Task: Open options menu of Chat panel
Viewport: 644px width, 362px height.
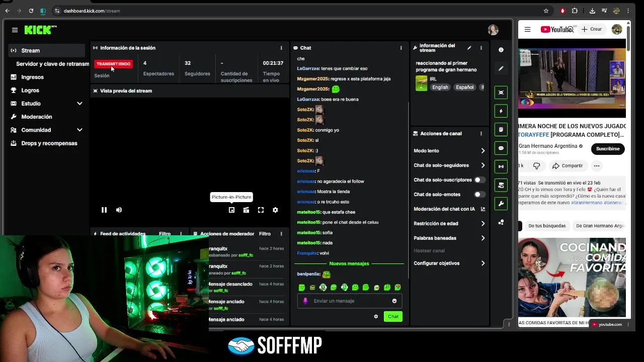Action: 401,48
